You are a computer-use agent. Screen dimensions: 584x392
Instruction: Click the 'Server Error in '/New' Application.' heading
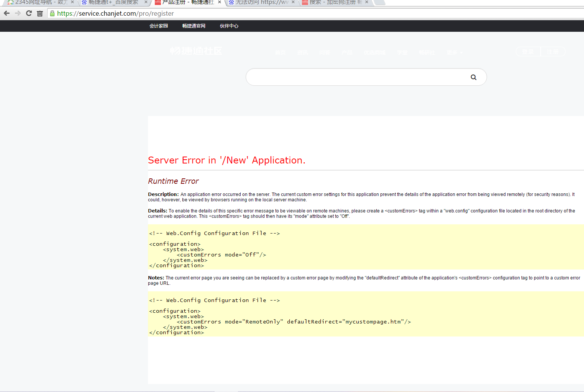[227, 160]
